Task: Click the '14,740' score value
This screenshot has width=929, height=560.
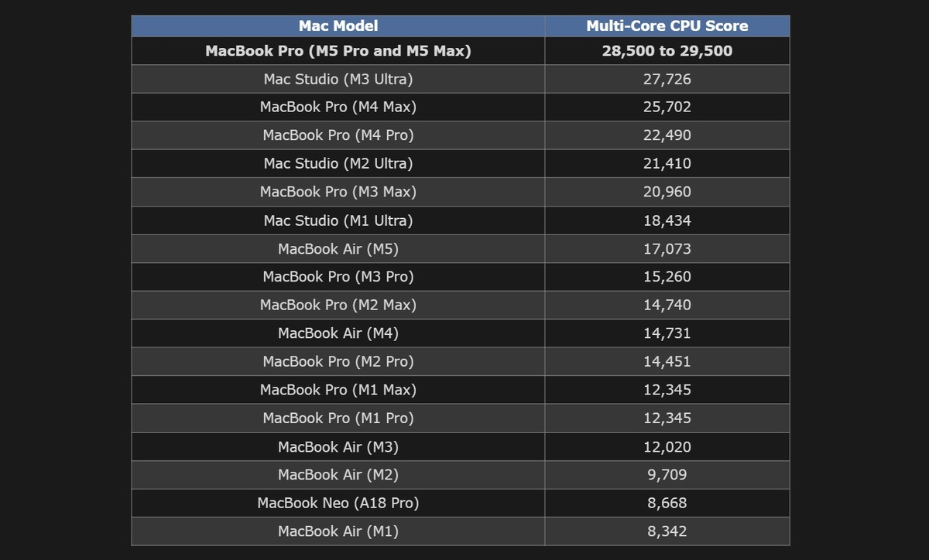Action: click(x=667, y=305)
